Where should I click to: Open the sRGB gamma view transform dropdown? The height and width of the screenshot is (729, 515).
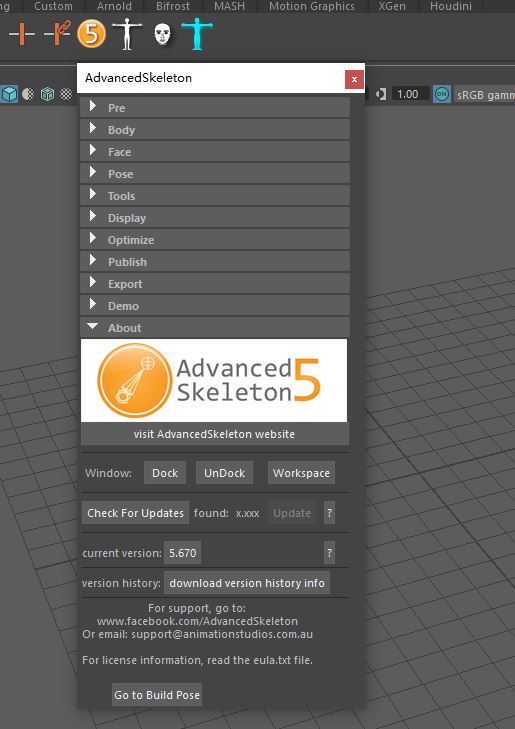tap(484, 95)
